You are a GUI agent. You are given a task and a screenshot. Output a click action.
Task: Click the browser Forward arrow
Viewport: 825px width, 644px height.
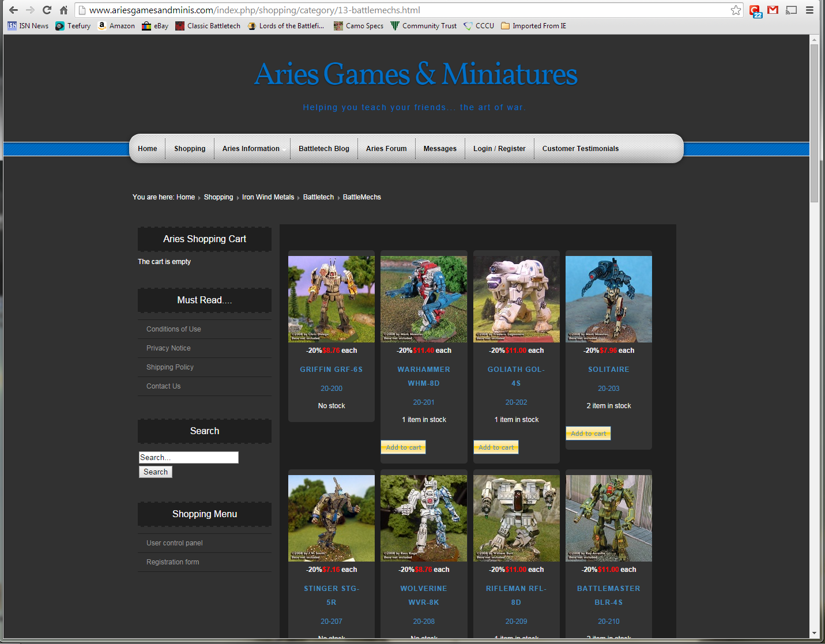pos(30,10)
